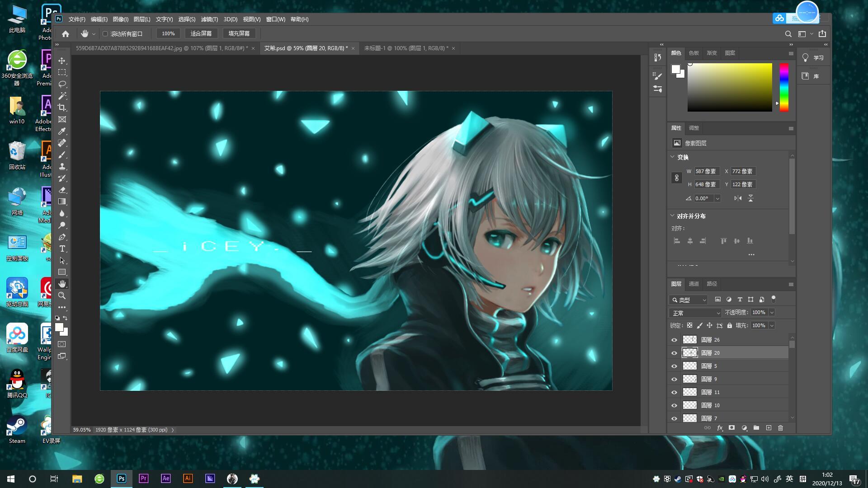868x488 pixels.
Task: Click the delete layer trash icon
Action: [780, 428]
